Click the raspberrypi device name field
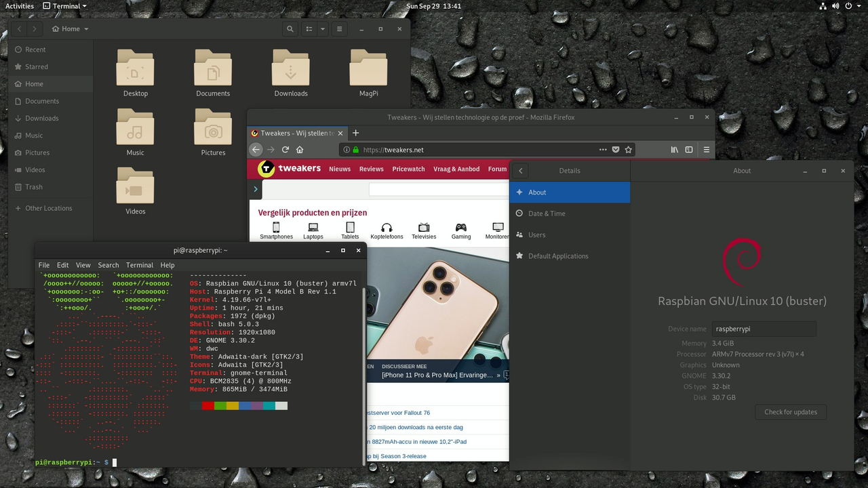This screenshot has width=868, height=488. 764,329
